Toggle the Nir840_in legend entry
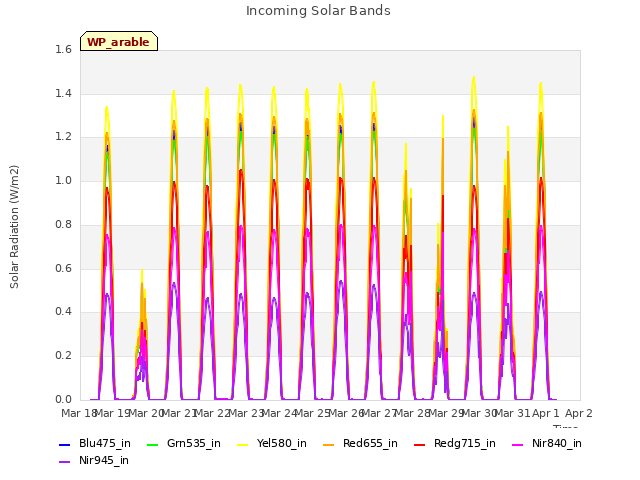640x480 pixels. pos(547,443)
